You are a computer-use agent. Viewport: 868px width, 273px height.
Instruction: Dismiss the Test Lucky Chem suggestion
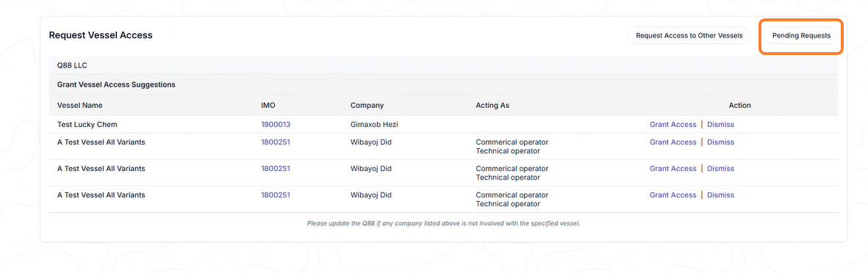coord(720,124)
